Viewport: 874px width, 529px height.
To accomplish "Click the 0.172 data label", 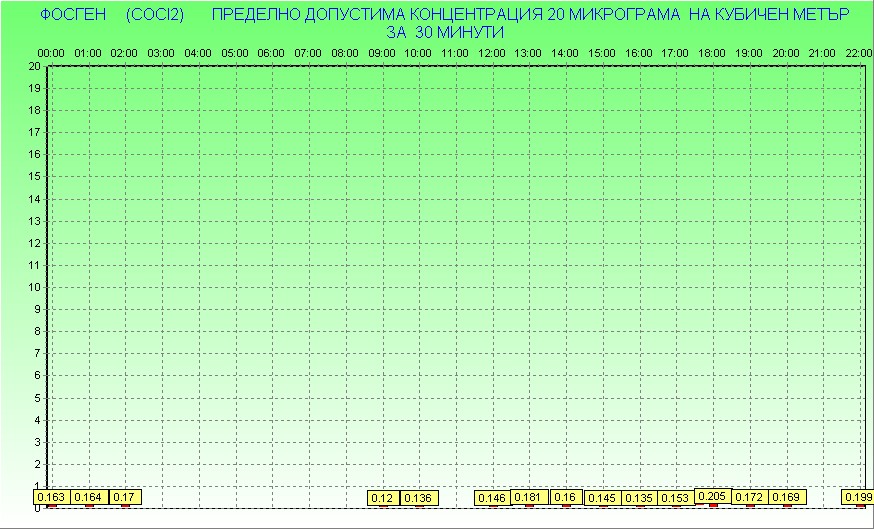I will pyautogui.click(x=750, y=497).
